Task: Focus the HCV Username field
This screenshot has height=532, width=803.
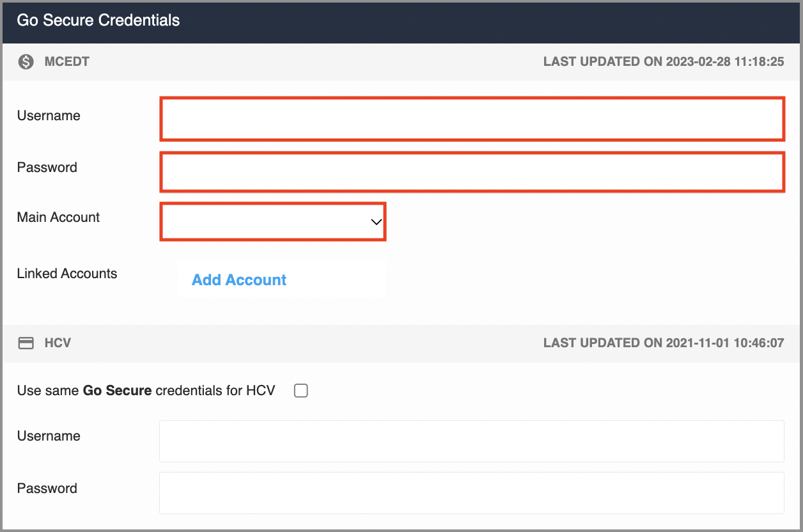Action: [472, 441]
